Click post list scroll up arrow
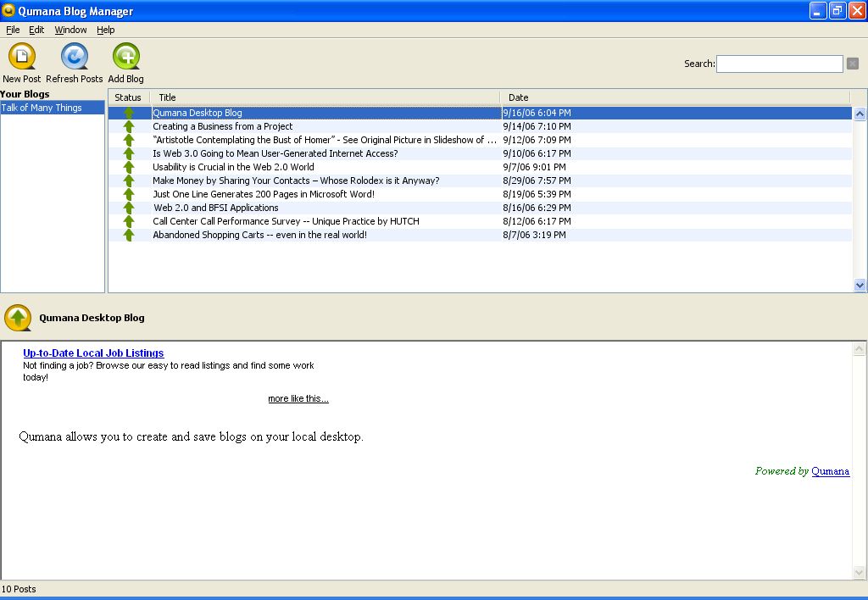Image resolution: width=868 pixels, height=600 pixels. [860, 114]
